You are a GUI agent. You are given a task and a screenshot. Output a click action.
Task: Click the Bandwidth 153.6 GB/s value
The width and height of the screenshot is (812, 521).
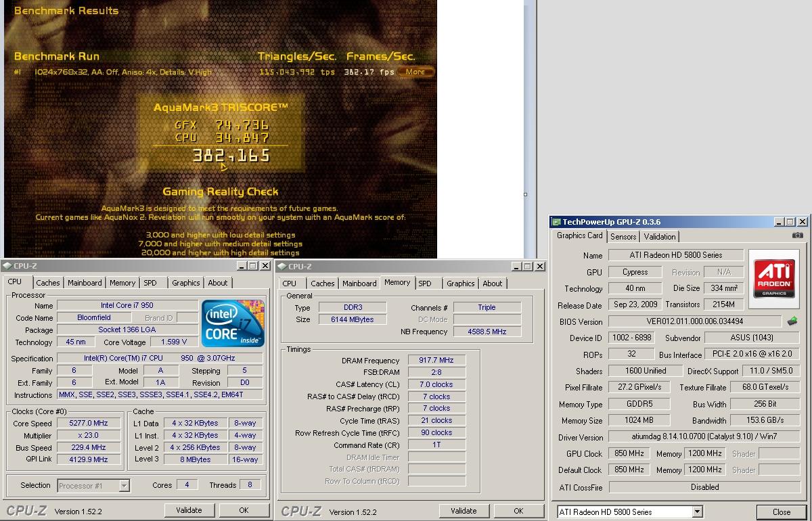765,420
